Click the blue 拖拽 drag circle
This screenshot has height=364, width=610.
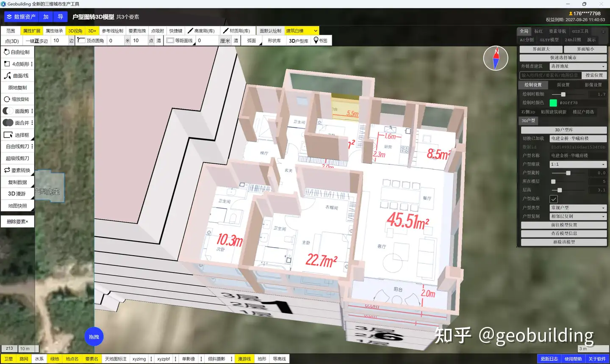click(94, 337)
